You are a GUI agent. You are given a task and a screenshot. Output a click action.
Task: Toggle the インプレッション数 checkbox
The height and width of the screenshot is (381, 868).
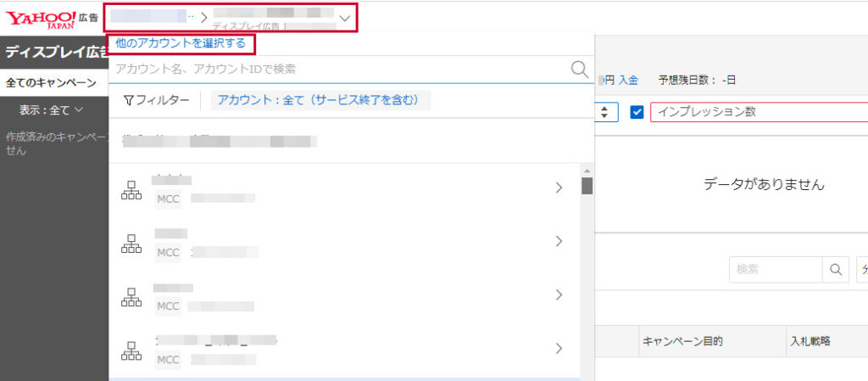pyautogui.click(x=637, y=112)
